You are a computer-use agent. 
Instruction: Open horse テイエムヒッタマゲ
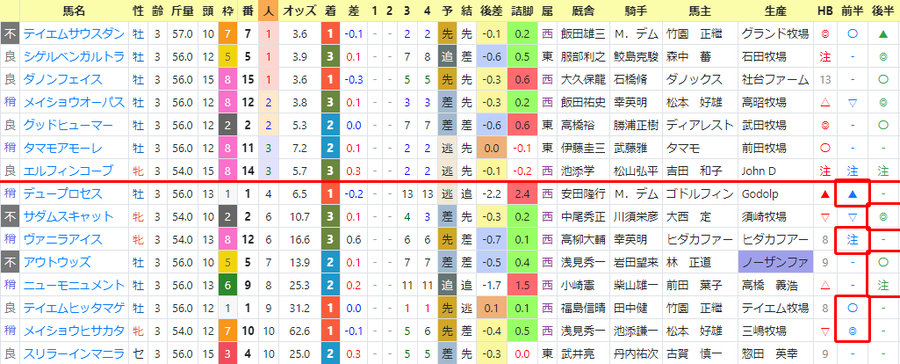tap(73, 308)
